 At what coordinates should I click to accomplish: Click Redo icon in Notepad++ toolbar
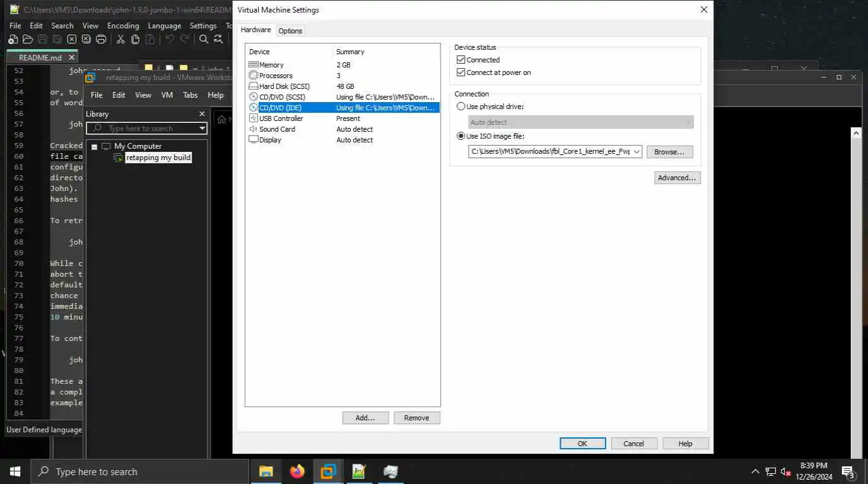tap(184, 39)
